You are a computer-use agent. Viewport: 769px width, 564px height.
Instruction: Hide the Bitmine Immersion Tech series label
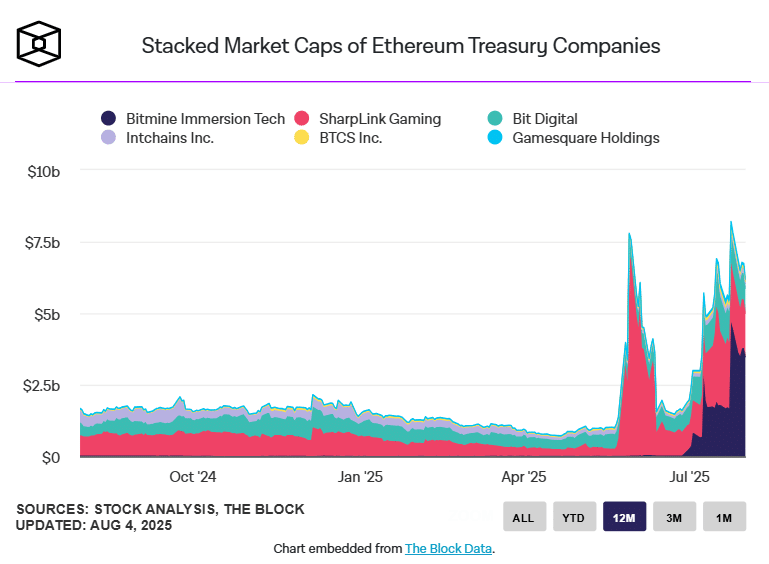(205, 119)
